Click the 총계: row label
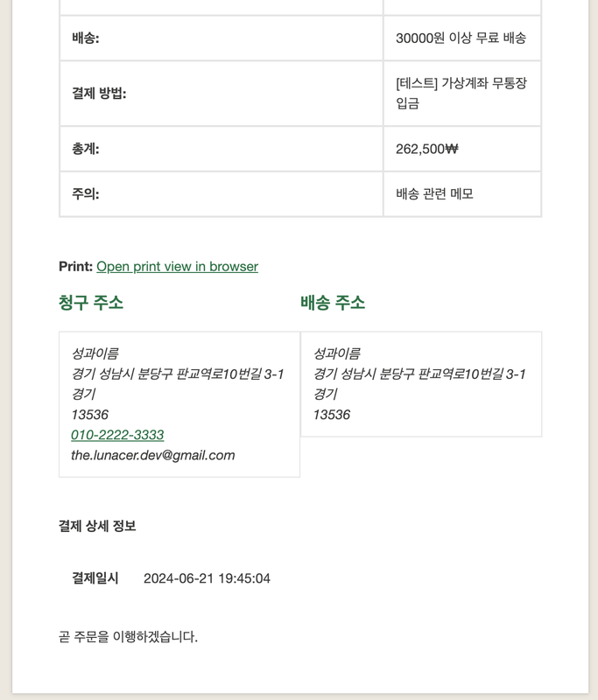 click(x=86, y=149)
